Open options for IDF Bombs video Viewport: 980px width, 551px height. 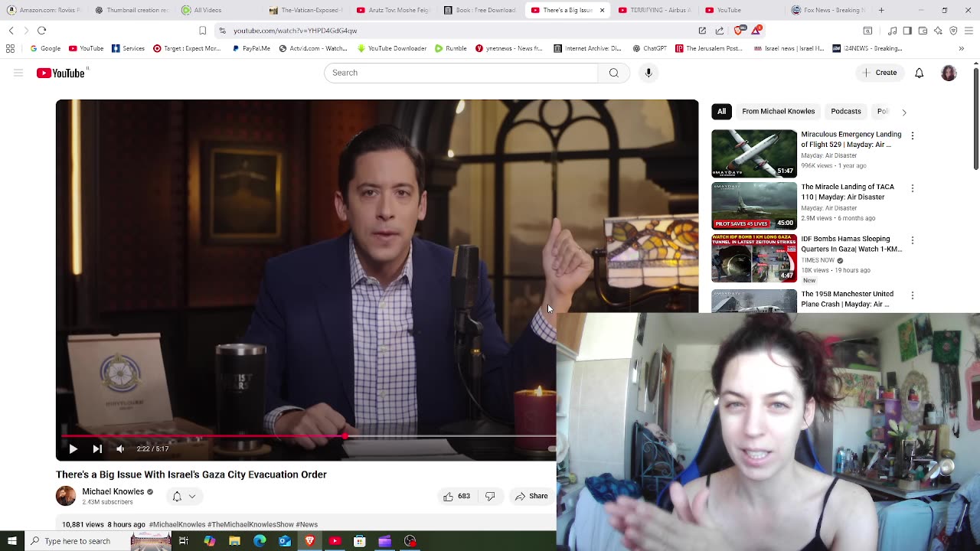coord(912,240)
